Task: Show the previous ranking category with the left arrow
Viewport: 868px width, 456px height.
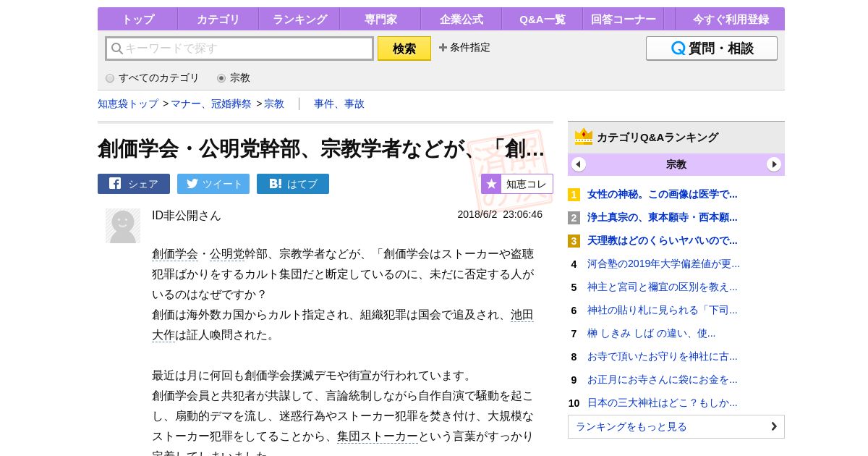Action: coord(579,164)
